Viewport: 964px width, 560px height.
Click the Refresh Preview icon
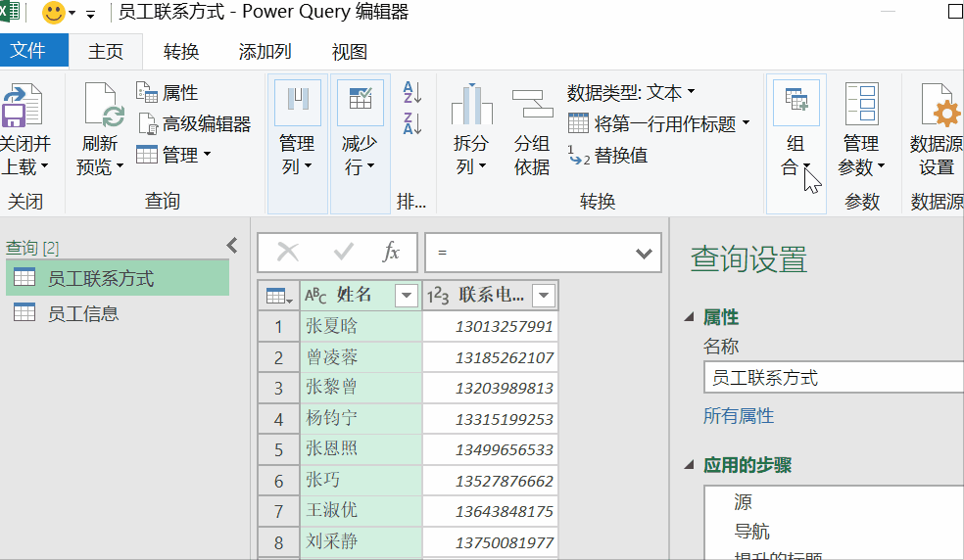(x=103, y=105)
